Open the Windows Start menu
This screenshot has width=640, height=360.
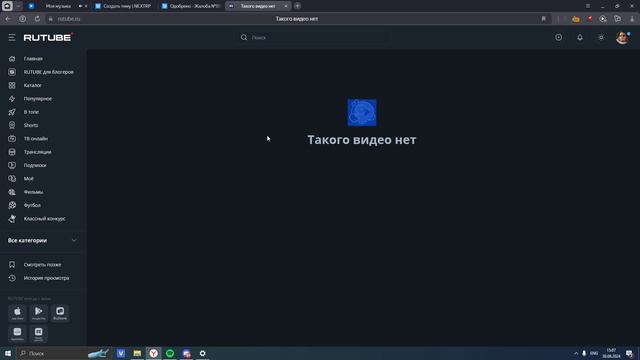(x=8, y=353)
